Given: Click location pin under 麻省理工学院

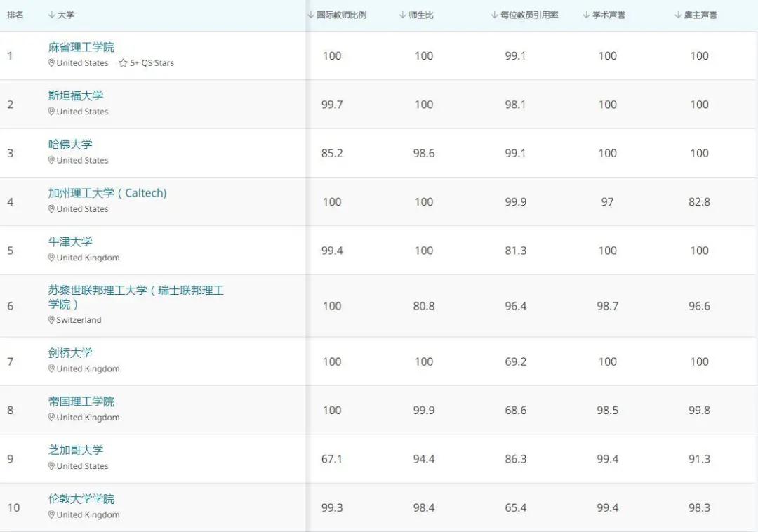Looking at the screenshot, I should [x=51, y=63].
